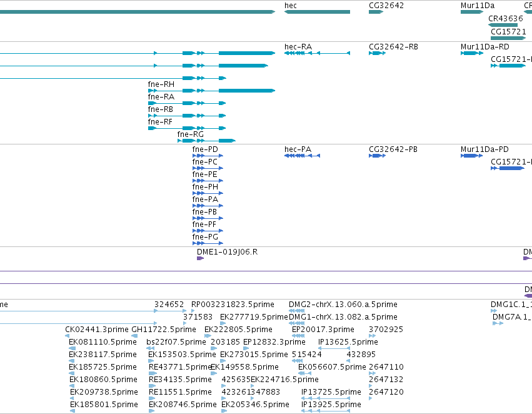Select transcript CG32642-RB

(378, 53)
